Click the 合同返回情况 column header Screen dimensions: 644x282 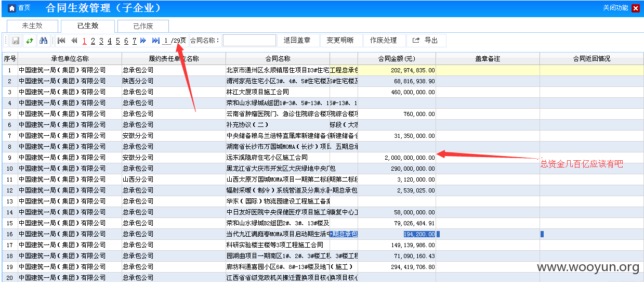592,58
